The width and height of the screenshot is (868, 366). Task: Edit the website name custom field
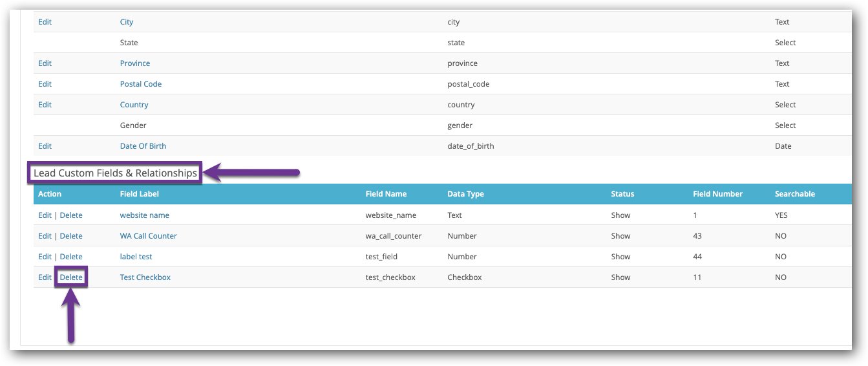coord(45,215)
